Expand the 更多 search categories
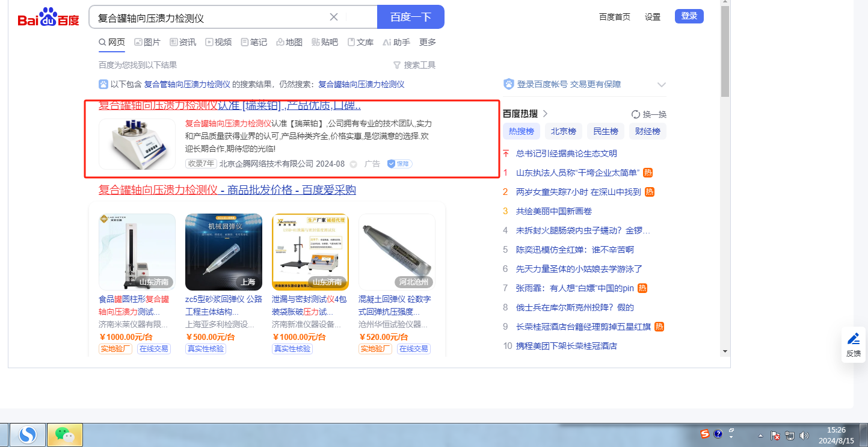Viewport: 868px width, 447px height. click(428, 42)
